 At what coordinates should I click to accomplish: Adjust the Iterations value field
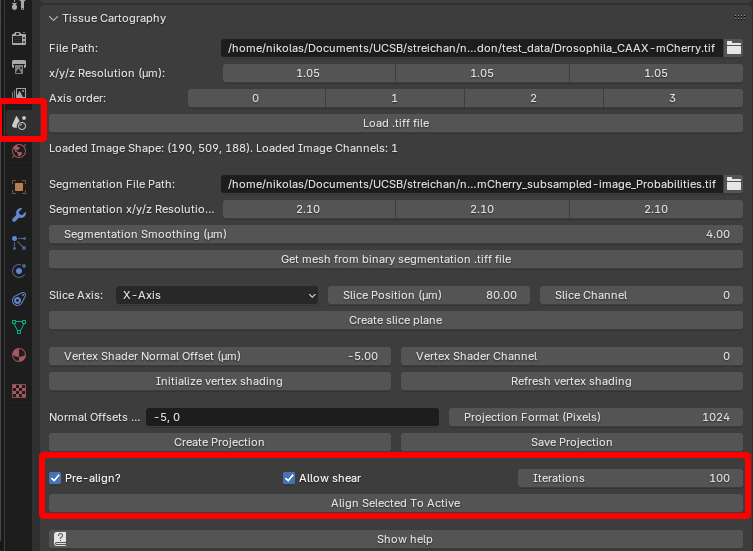(x=630, y=478)
